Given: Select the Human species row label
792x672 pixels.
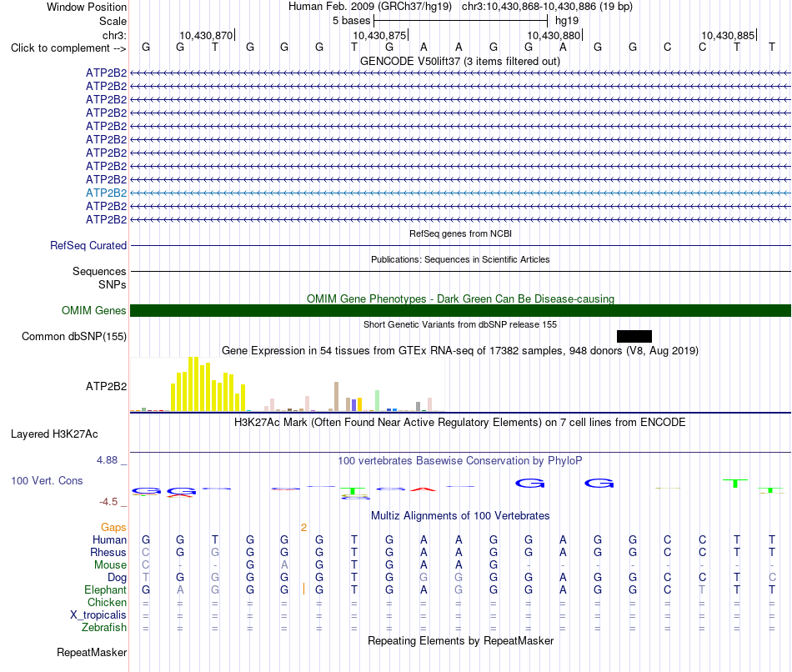Looking at the screenshot, I should (109, 539).
